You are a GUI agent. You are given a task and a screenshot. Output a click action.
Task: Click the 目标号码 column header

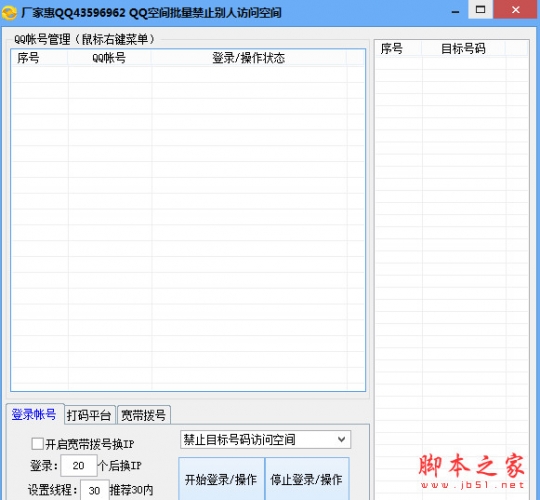(464, 49)
